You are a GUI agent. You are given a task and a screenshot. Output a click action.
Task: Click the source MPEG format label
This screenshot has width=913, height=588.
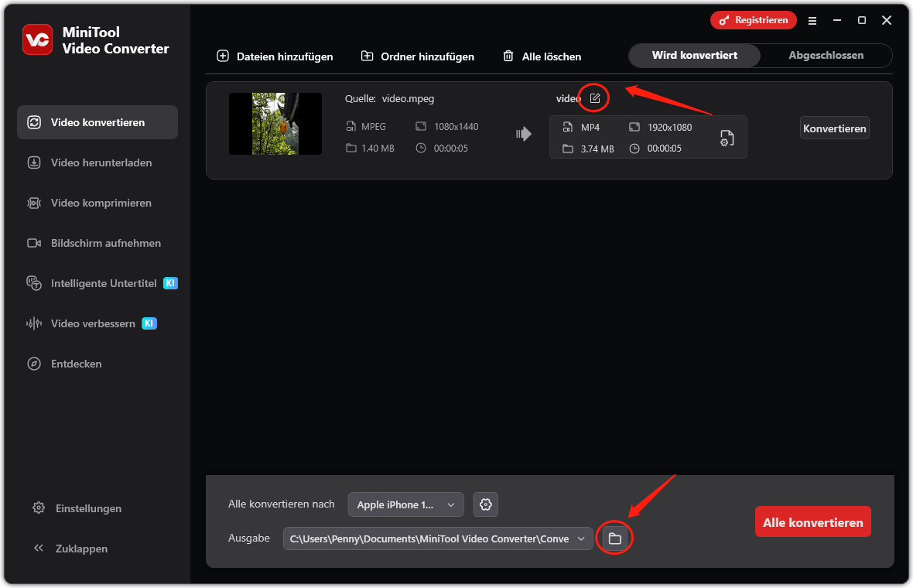[x=373, y=126]
